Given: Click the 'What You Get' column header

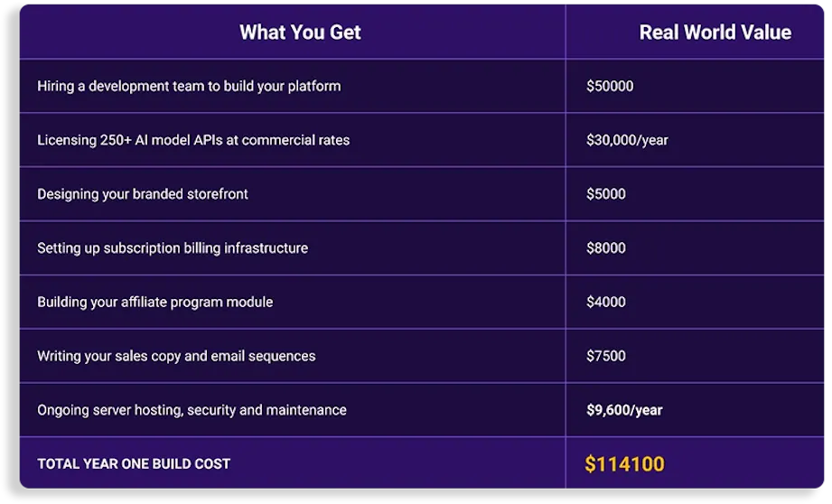Looking at the screenshot, I should pyautogui.click(x=300, y=33).
